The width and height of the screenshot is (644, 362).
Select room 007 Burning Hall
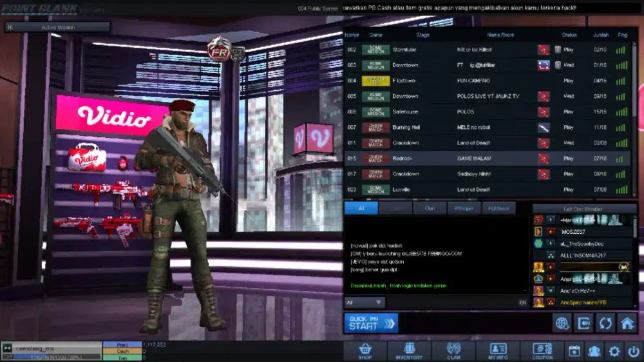[487, 128]
